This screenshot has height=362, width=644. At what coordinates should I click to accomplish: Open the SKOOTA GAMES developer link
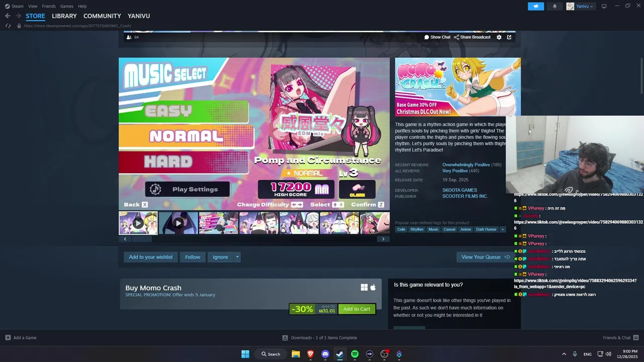coord(459,191)
